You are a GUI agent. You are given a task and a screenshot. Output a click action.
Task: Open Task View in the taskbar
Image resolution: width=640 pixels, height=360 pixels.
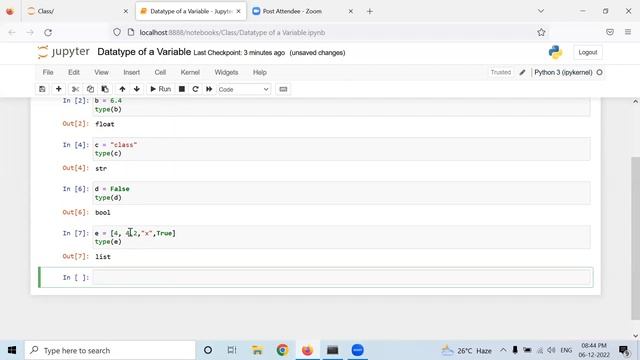232,350
